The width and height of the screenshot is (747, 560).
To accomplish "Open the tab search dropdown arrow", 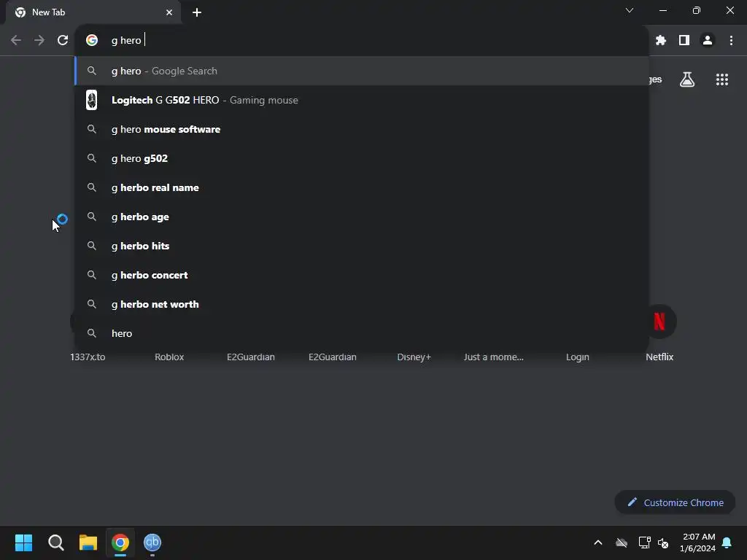I will [630, 10].
